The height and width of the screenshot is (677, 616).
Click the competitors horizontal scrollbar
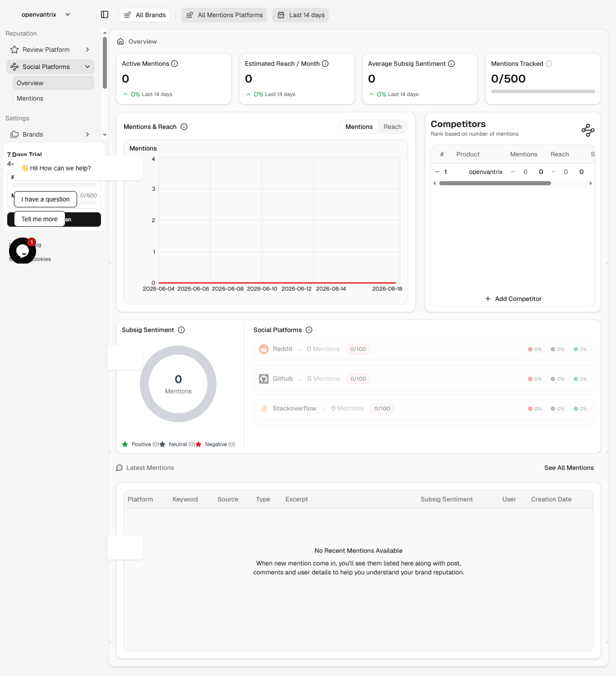[x=495, y=183]
